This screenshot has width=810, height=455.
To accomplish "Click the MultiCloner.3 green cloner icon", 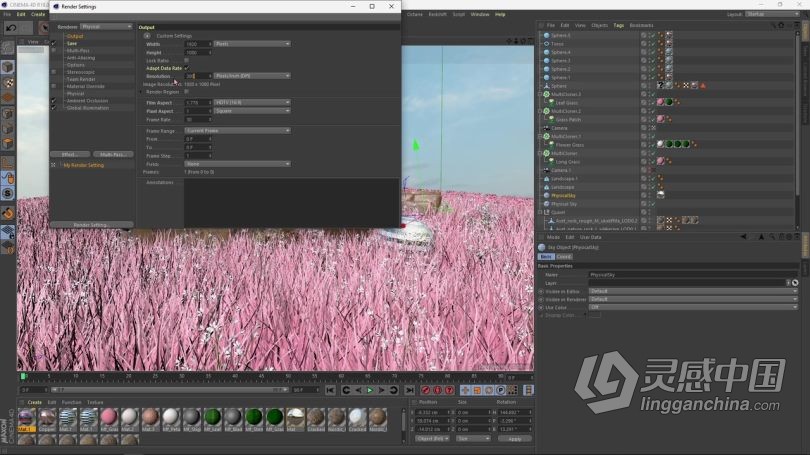I will [547, 95].
